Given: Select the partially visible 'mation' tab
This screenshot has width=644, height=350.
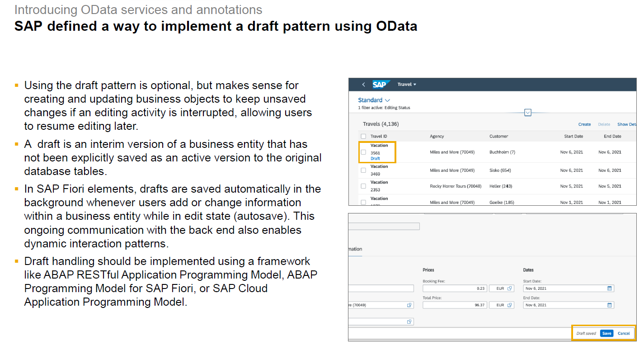Looking at the screenshot, I should click(355, 249).
